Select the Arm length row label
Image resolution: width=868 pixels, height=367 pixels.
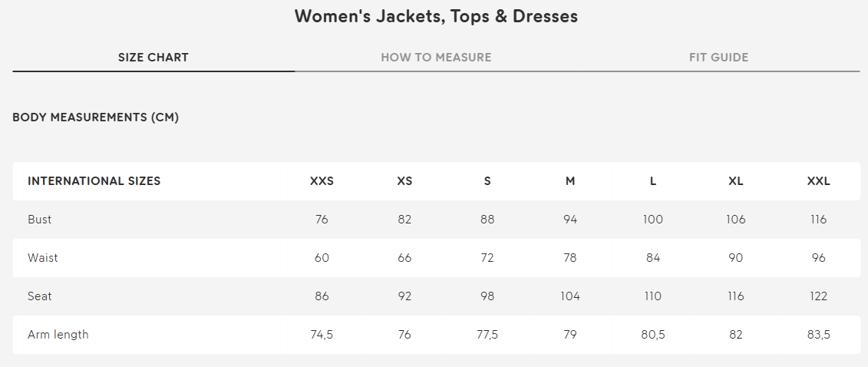pos(58,335)
